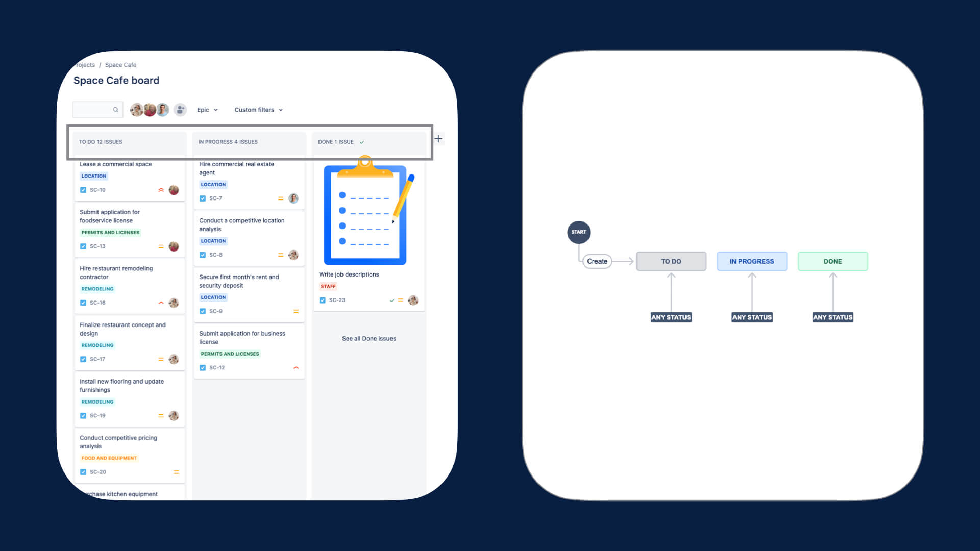Click the Custom filters dropdown button
Screen dimensions: 980x551
point(258,110)
